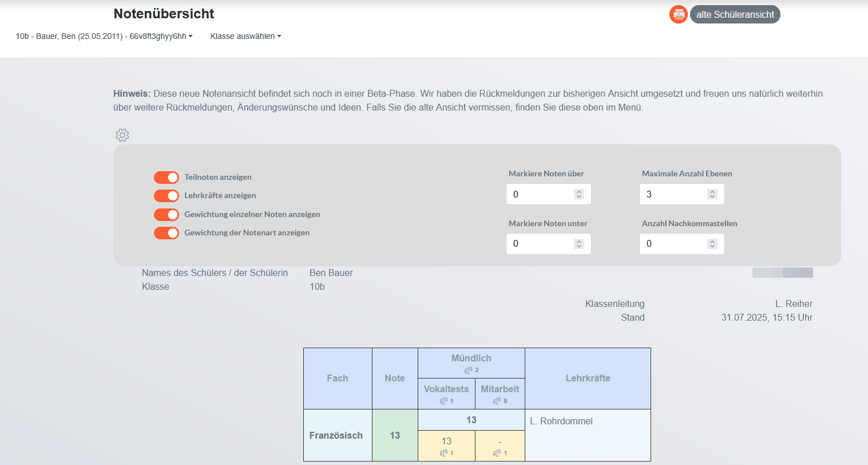This screenshot has width=868, height=465.
Task: Click the Anzahl Nachkommastellen input field
Action: coord(682,244)
